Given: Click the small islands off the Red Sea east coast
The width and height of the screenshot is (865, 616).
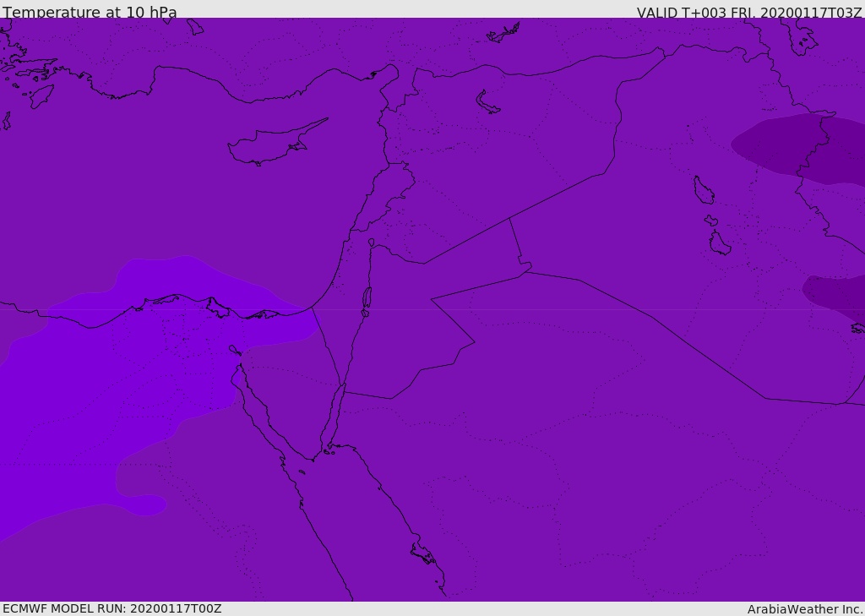Looking at the screenshot, I should pyautogui.click(x=422, y=554).
